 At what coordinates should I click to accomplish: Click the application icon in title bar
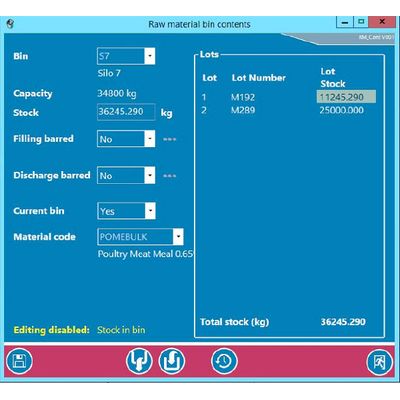click(x=11, y=24)
